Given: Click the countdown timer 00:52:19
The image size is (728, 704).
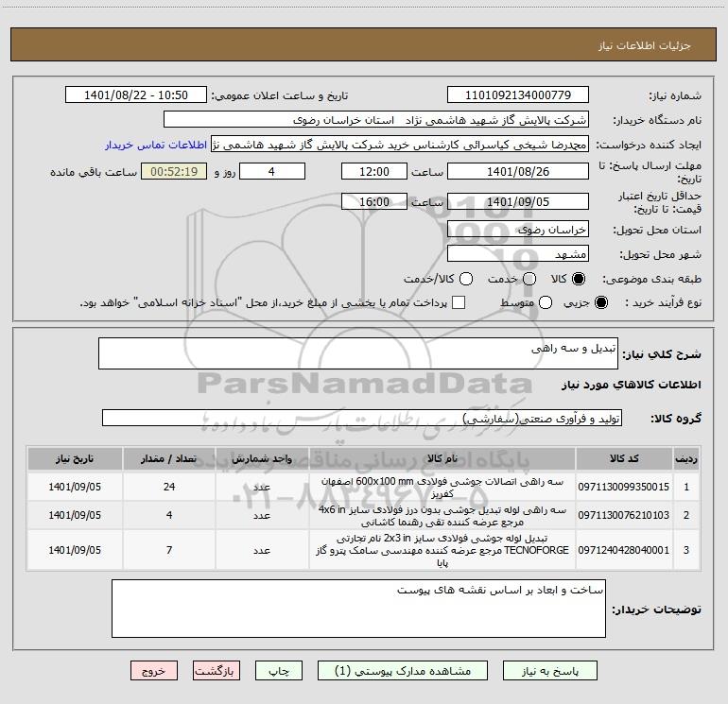Looking at the screenshot, I should point(174,171).
